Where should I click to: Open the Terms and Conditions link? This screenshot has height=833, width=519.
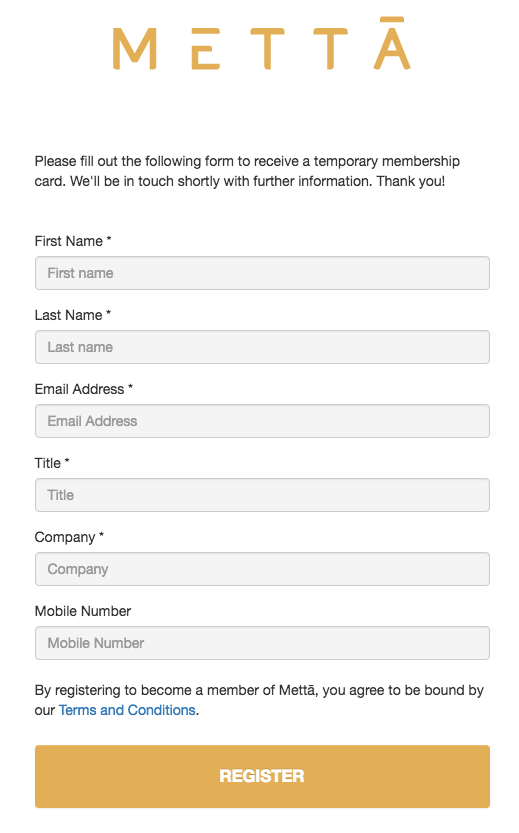point(127,710)
